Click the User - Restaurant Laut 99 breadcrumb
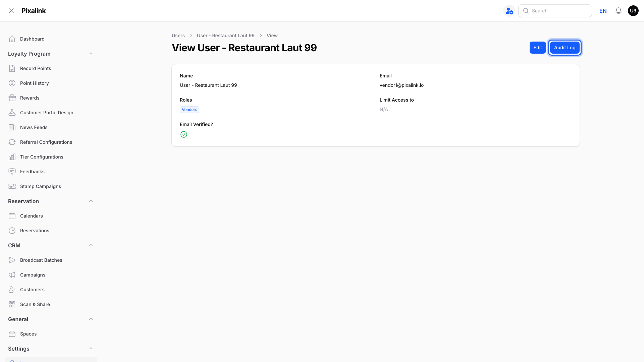 (226, 36)
